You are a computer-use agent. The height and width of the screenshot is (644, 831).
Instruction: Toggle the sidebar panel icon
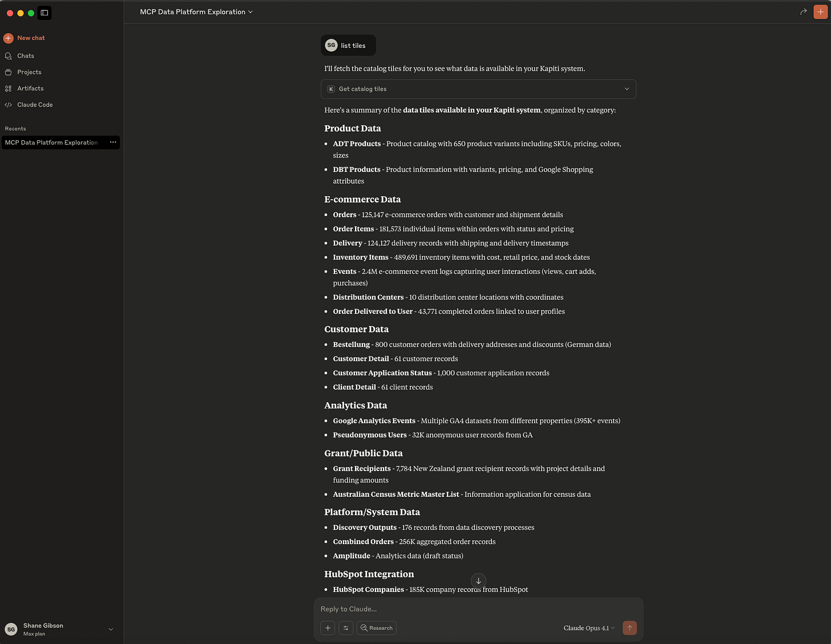pos(45,13)
